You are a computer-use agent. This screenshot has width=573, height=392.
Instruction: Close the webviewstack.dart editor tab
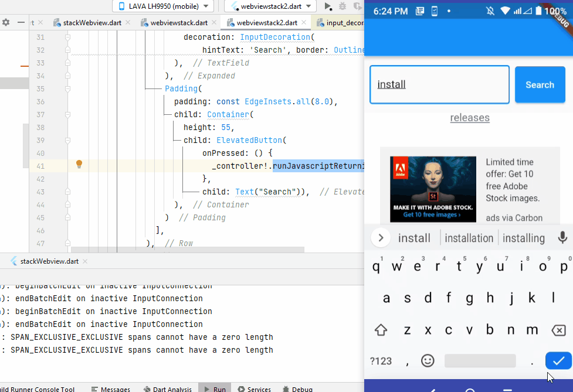[x=214, y=23]
